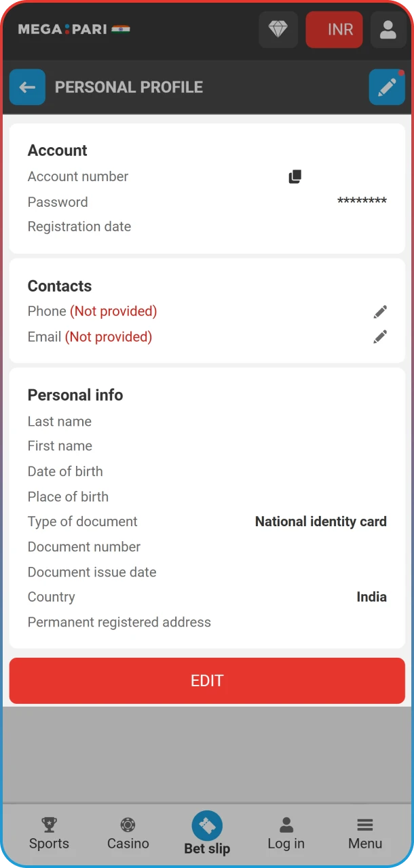Open the Bet slip from bottom navigation
414x868 pixels.
207,826
